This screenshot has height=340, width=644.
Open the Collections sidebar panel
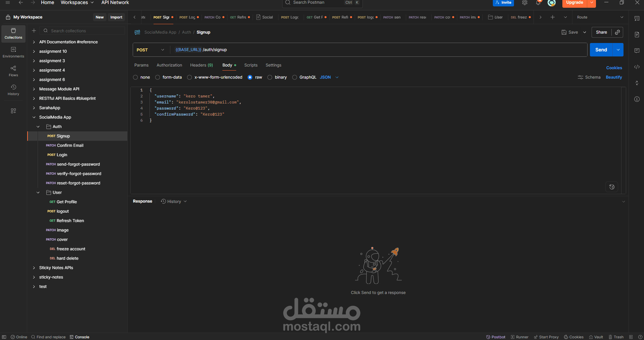[x=13, y=34]
